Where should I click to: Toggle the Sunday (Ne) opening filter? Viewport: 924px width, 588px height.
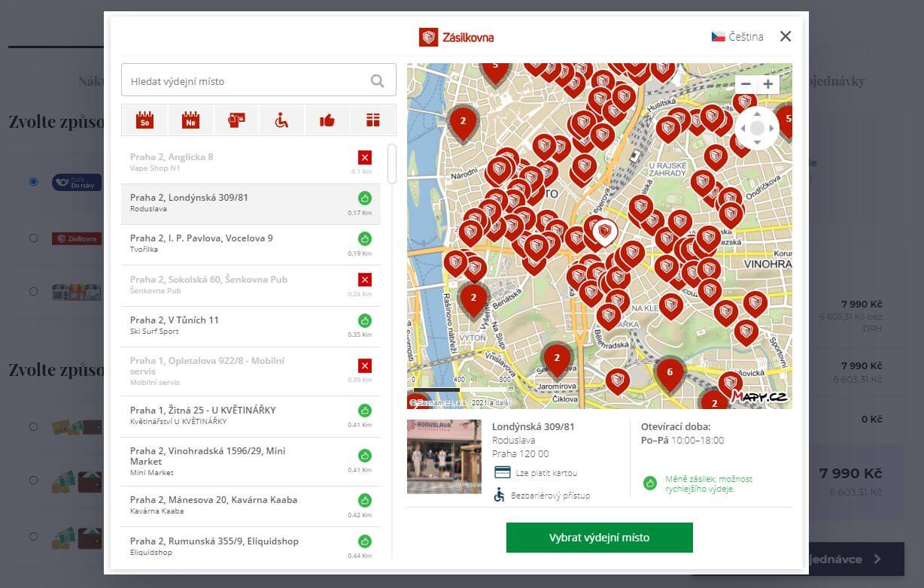[x=190, y=120]
